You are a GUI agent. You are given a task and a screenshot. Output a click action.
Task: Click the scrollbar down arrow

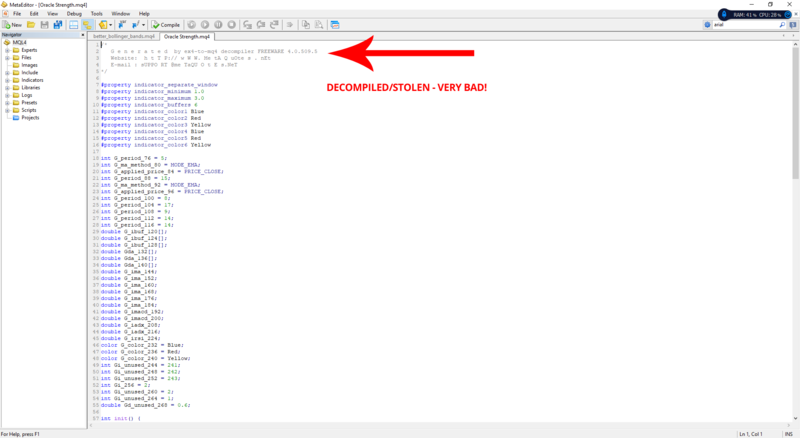795,419
